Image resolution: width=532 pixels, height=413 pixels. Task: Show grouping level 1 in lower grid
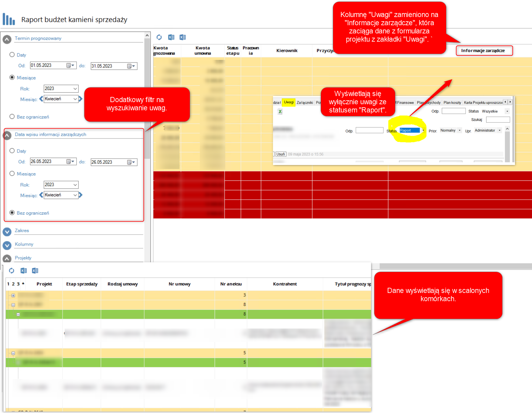[x=8, y=284]
